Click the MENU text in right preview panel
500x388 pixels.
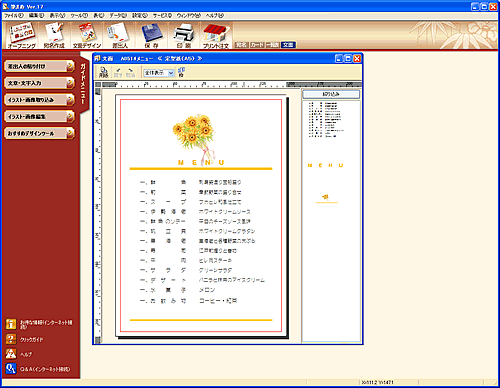(325, 165)
